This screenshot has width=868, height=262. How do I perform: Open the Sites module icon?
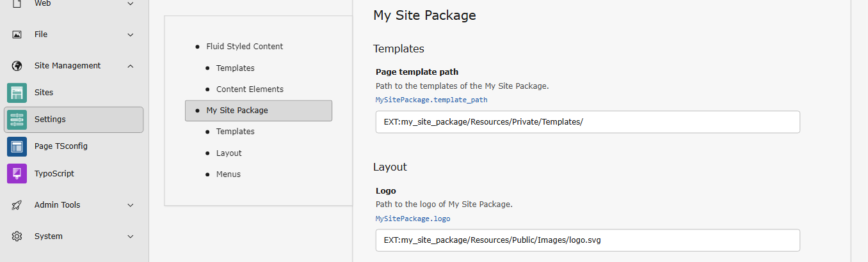[x=17, y=93]
